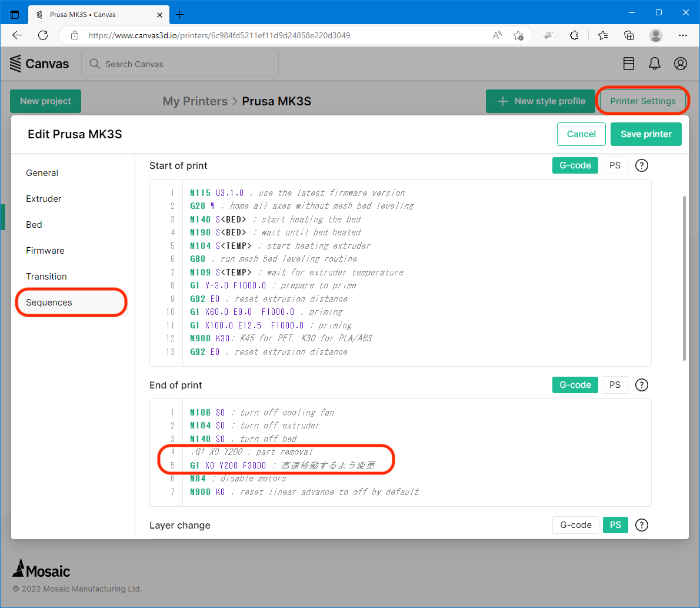Click the dialog vertical scrollbar

coord(684,278)
